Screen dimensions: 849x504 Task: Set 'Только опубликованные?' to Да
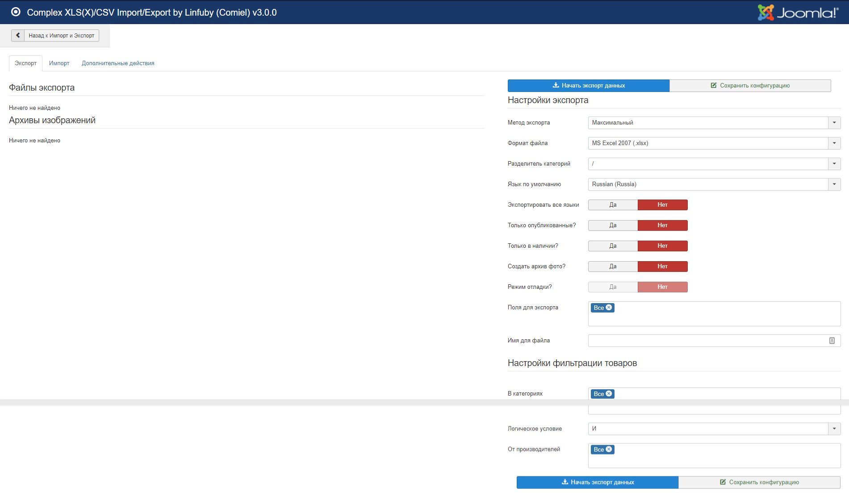(613, 225)
